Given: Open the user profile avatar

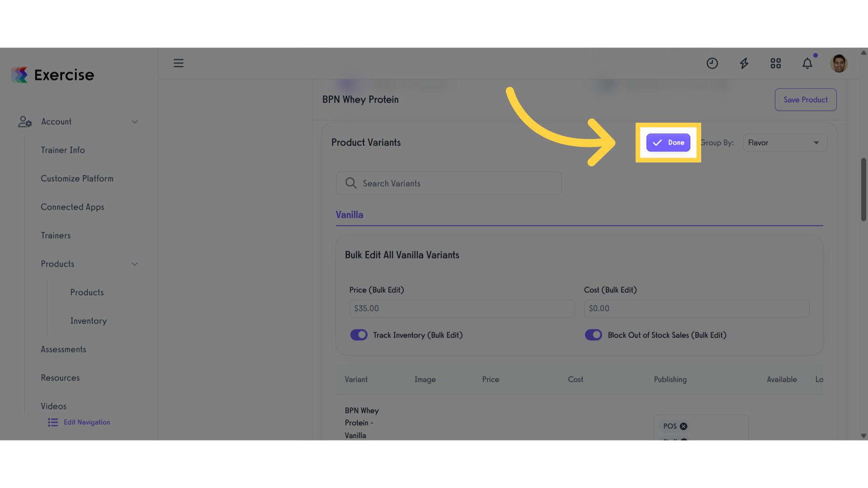Looking at the screenshot, I should [839, 63].
